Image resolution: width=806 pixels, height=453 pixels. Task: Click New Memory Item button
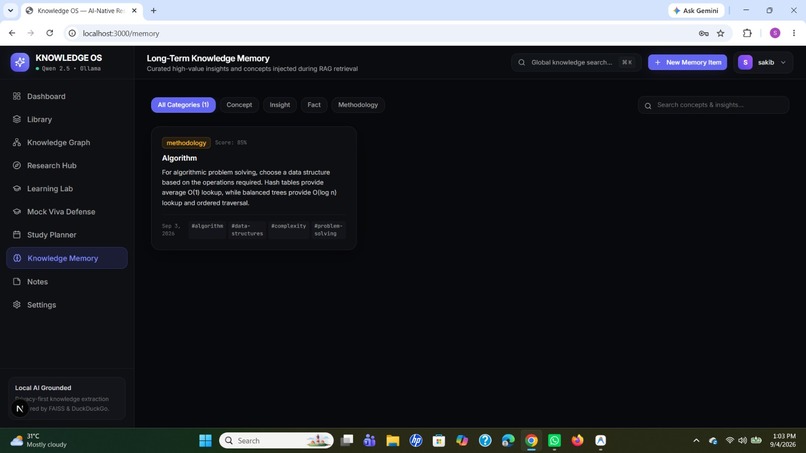click(x=687, y=62)
